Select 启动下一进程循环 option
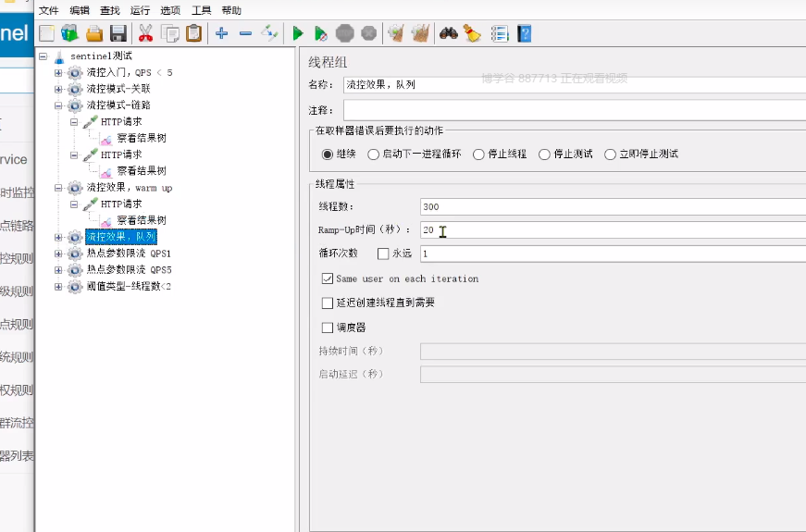 373,155
